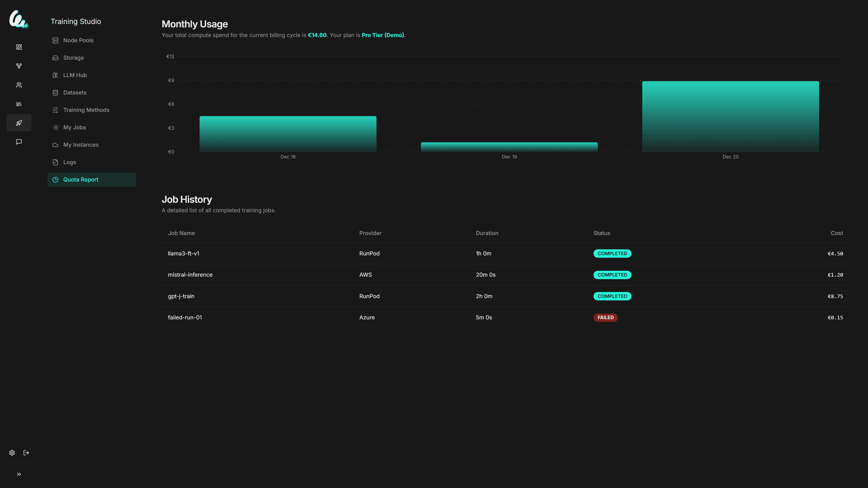Open My Instances
The width and height of the screenshot is (868, 488).
[81, 144]
